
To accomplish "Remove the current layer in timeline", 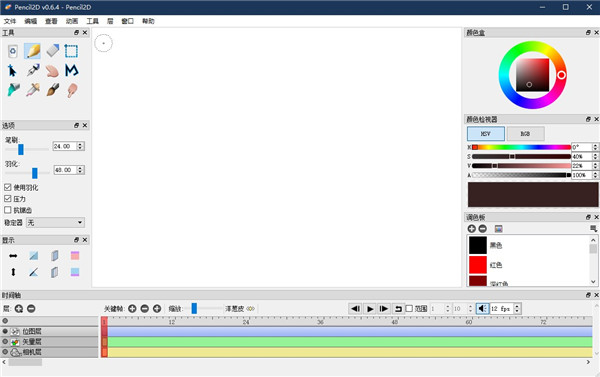I will click(x=31, y=308).
